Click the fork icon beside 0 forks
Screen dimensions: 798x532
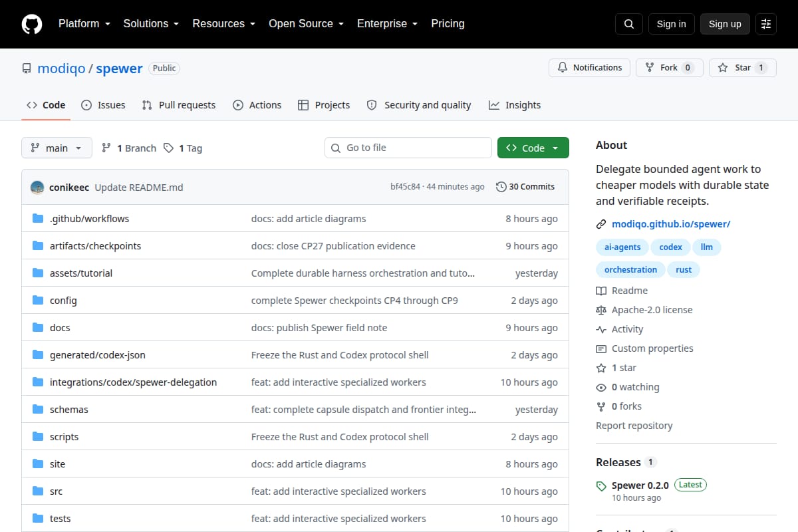(x=601, y=406)
